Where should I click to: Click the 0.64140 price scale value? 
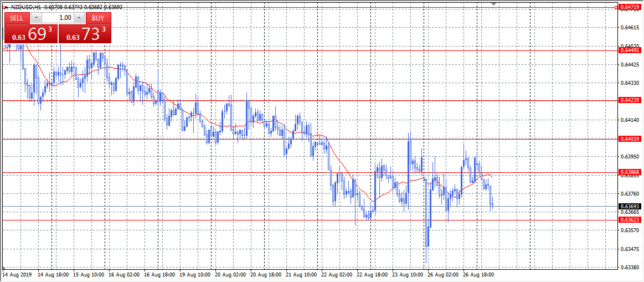(628, 120)
